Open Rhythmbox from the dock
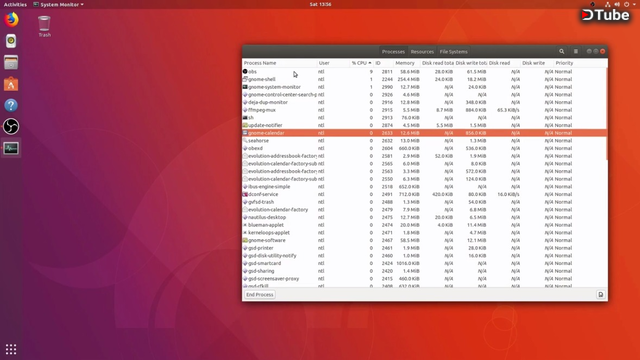Viewport: 640px width, 360px height. point(11,41)
